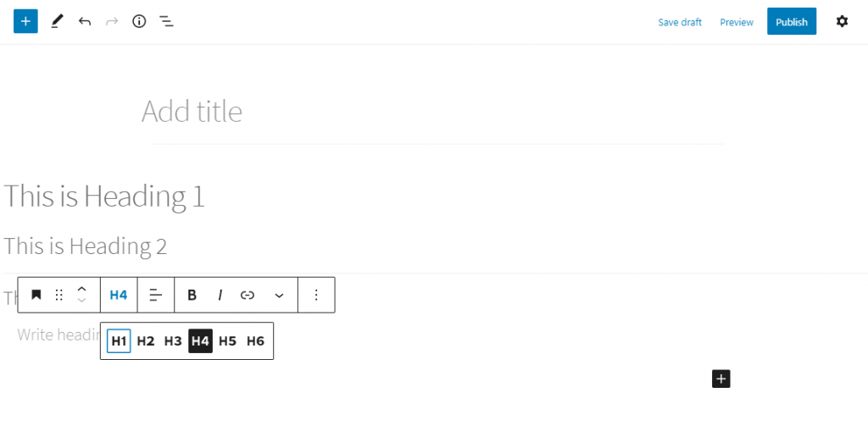Toggle bold text formatting

(192, 295)
